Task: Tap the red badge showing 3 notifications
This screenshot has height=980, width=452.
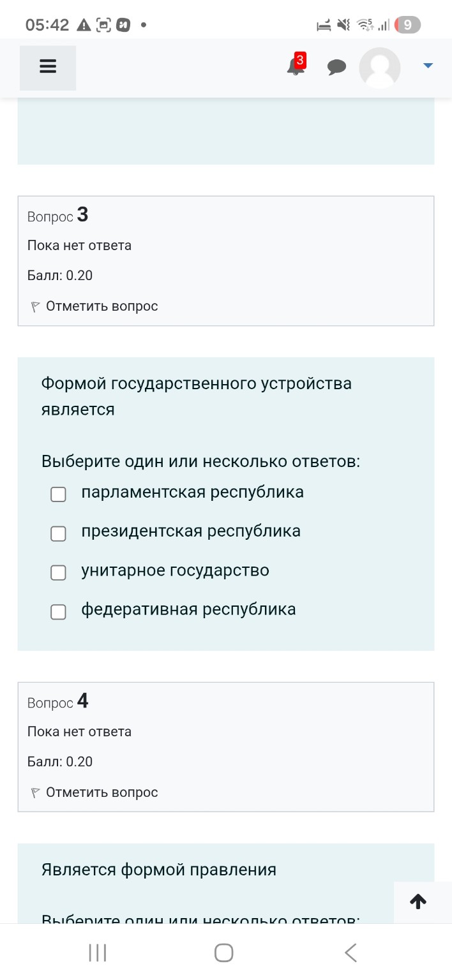Action: pyautogui.click(x=300, y=61)
